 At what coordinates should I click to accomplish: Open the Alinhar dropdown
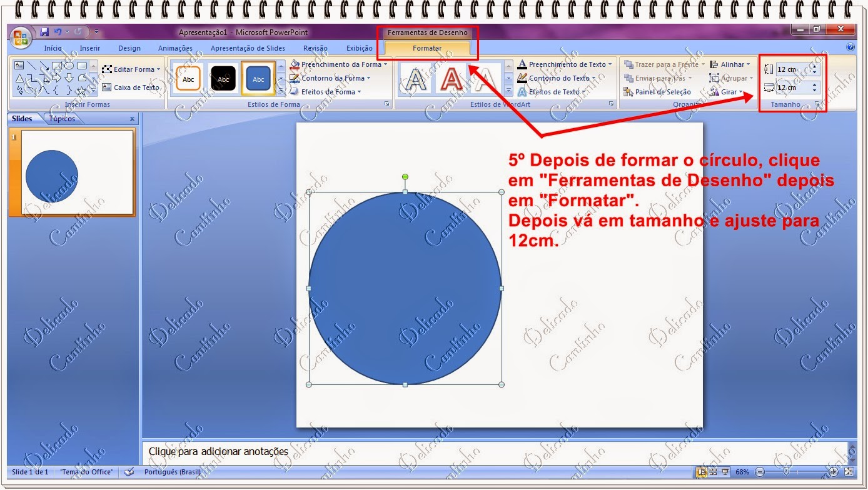point(730,64)
